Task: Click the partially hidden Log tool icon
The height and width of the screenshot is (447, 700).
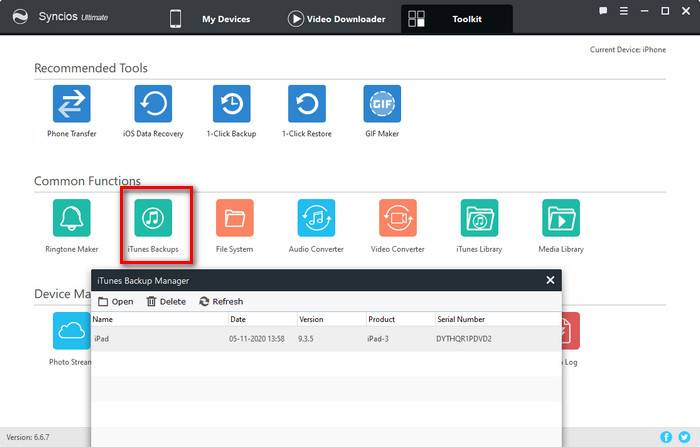Action: tap(571, 331)
